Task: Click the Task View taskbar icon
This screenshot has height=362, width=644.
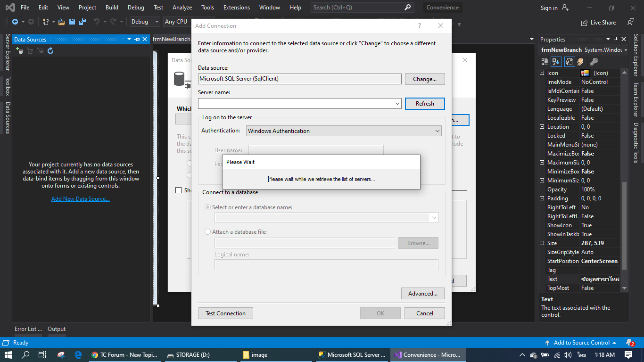Action: (x=42, y=355)
